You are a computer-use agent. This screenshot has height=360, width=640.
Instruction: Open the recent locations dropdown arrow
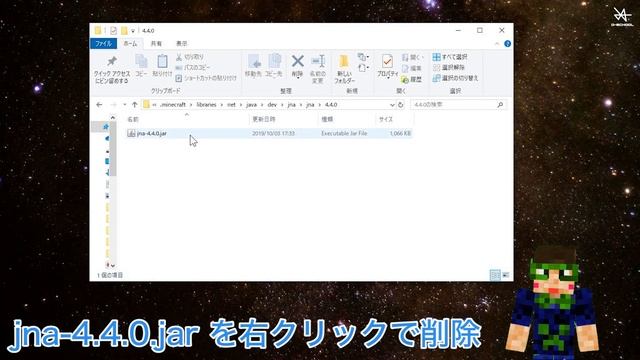[124, 105]
